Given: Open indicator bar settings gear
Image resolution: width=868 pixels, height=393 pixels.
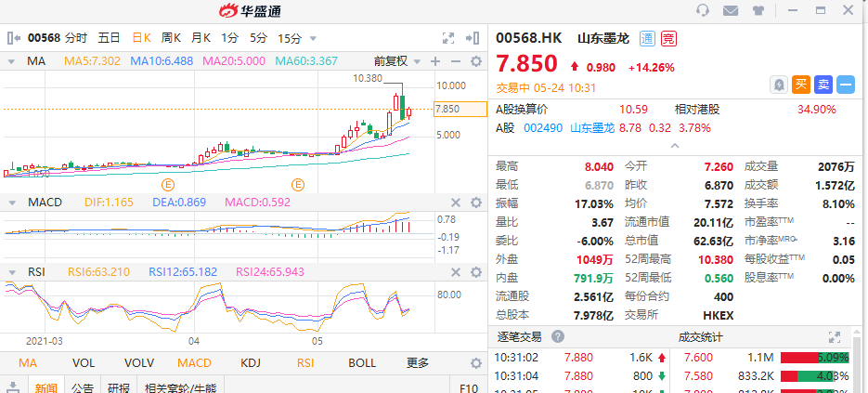Looking at the screenshot, I should 475,363.
